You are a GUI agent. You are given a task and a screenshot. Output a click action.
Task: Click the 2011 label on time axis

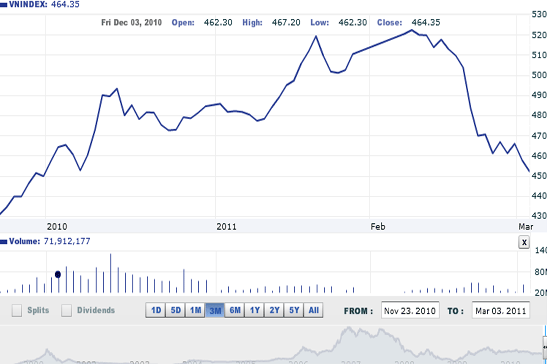tap(226, 227)
